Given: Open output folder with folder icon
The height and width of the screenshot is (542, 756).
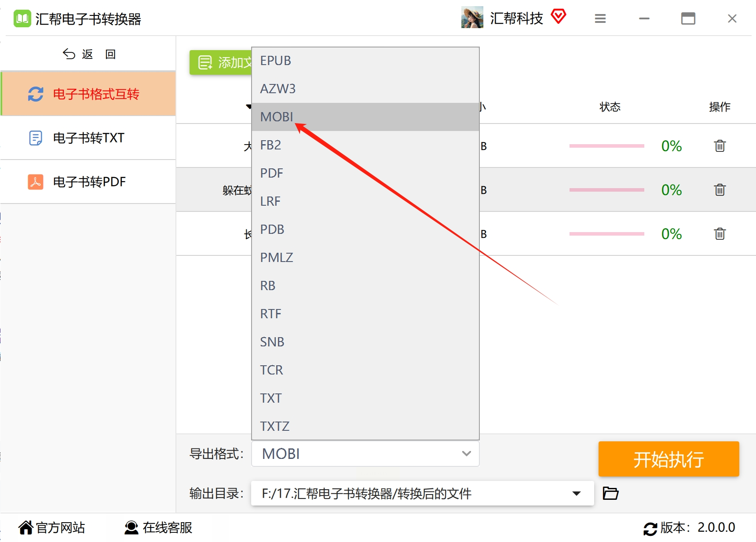Looking at the screenshot, I should [610, 493].
